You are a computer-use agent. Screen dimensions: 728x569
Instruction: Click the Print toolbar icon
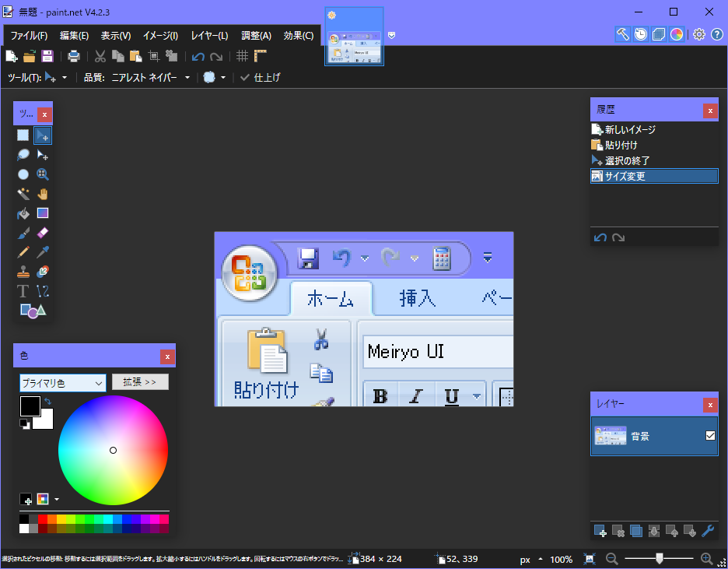point(74,56)
